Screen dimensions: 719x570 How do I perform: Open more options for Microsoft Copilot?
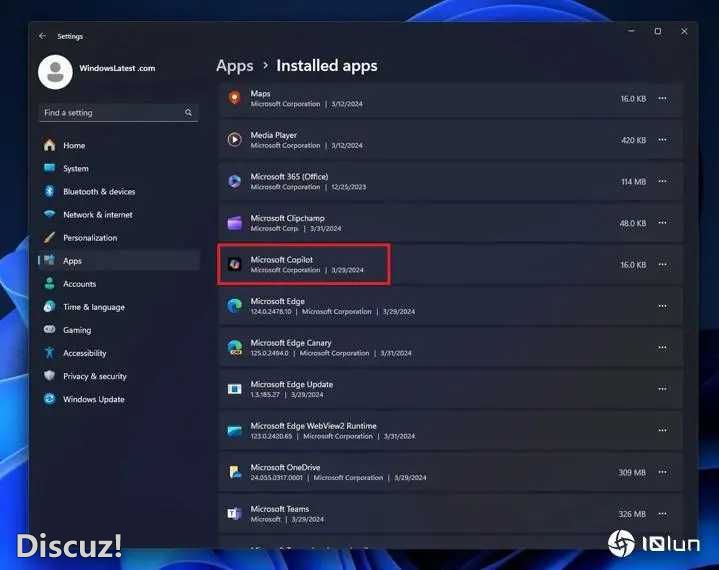point(663,265)
